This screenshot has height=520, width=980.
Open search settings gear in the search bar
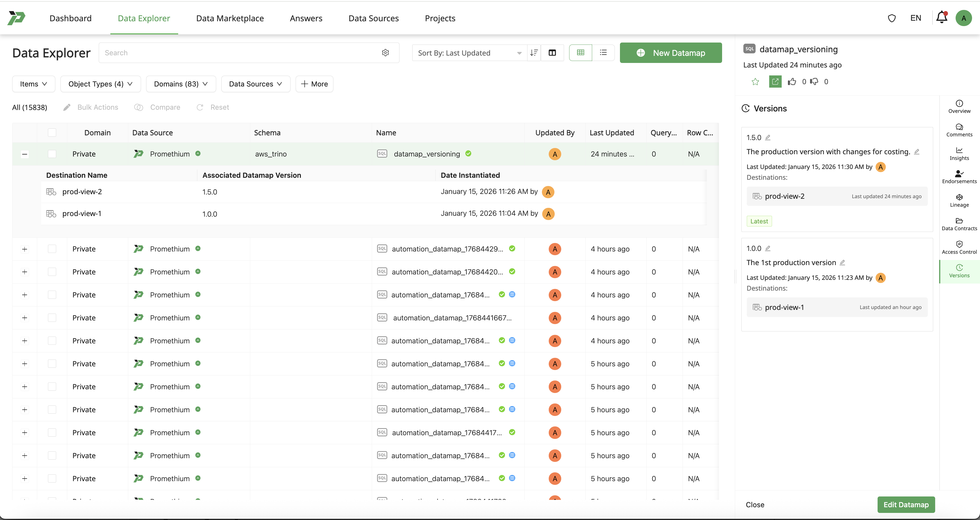coord(385,52)
